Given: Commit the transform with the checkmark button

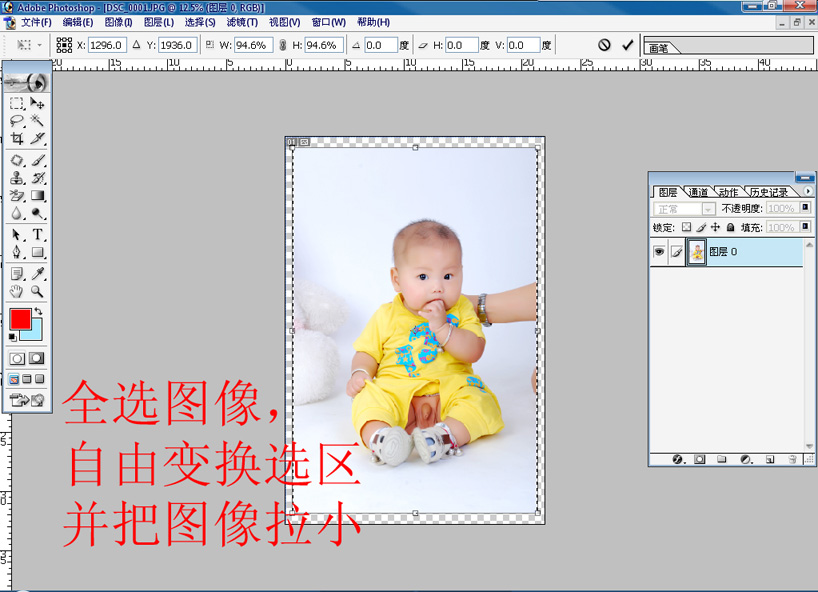Looking at the screenshot, I should click(627, 45).
